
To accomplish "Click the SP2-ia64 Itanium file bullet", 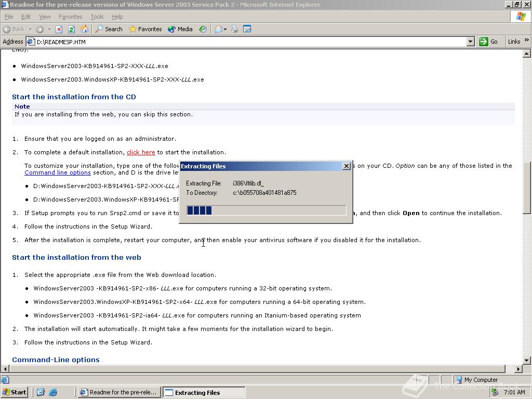I will click(x=197, y=315).
